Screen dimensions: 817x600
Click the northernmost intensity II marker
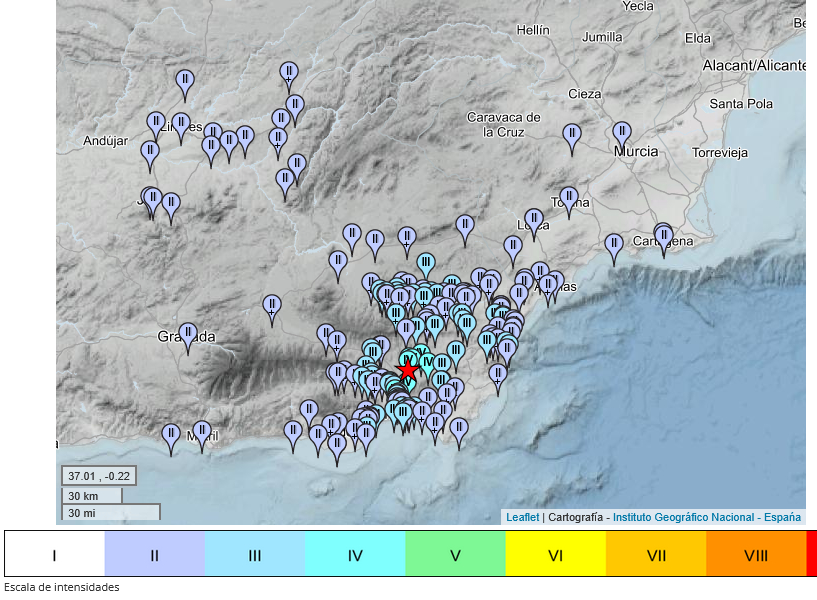289,73
